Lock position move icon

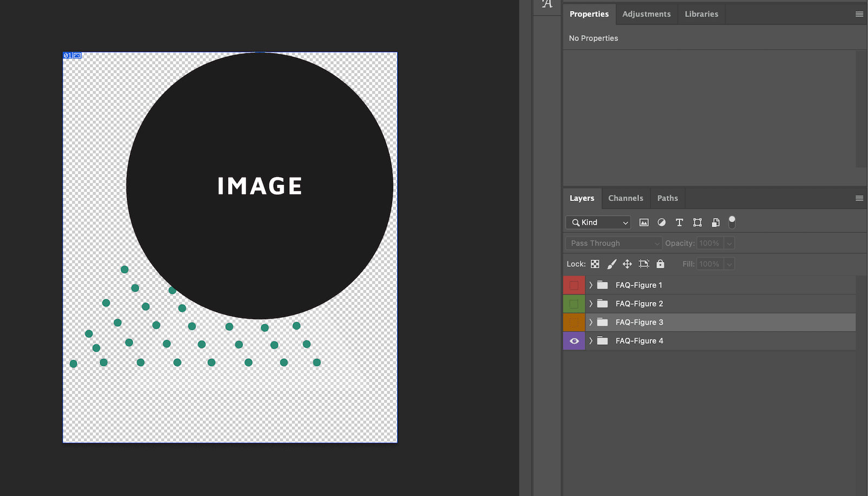pyautogui.click(x=627, y=264)
